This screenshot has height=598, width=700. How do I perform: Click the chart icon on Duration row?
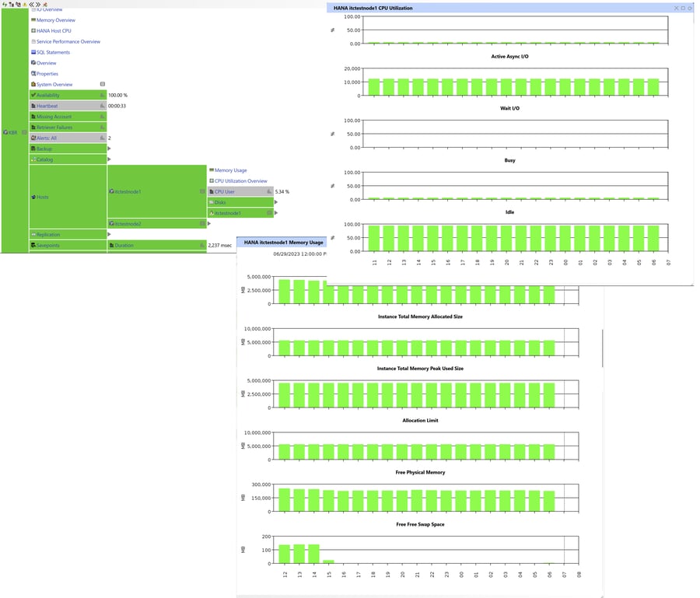203,245
